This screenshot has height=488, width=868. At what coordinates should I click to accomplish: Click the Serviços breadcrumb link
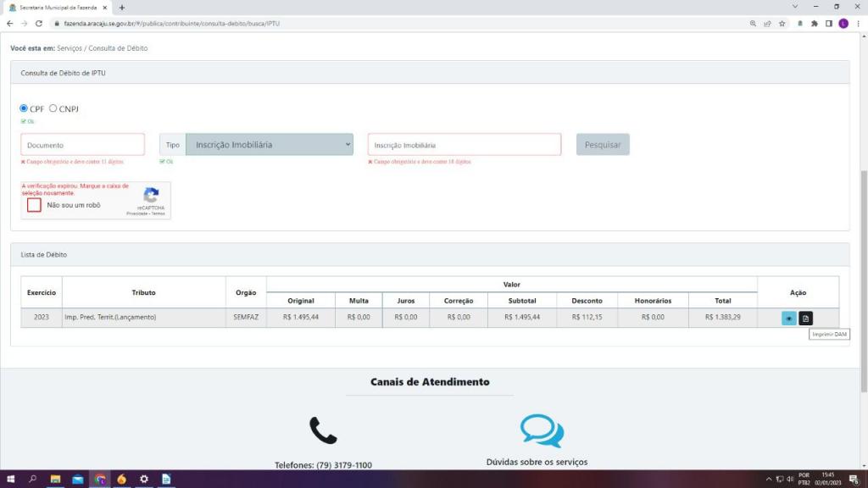click(69, 48)
